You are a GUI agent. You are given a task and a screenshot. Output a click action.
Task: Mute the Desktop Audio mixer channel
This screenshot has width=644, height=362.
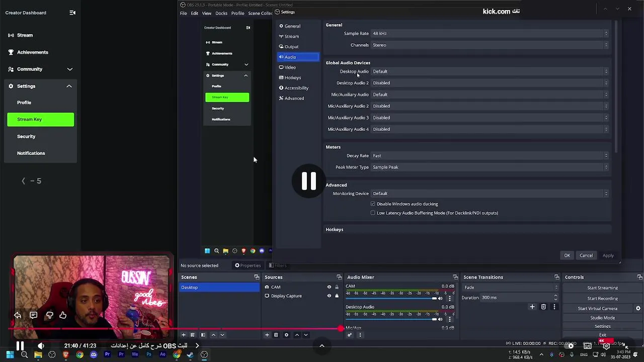[440, 319]
